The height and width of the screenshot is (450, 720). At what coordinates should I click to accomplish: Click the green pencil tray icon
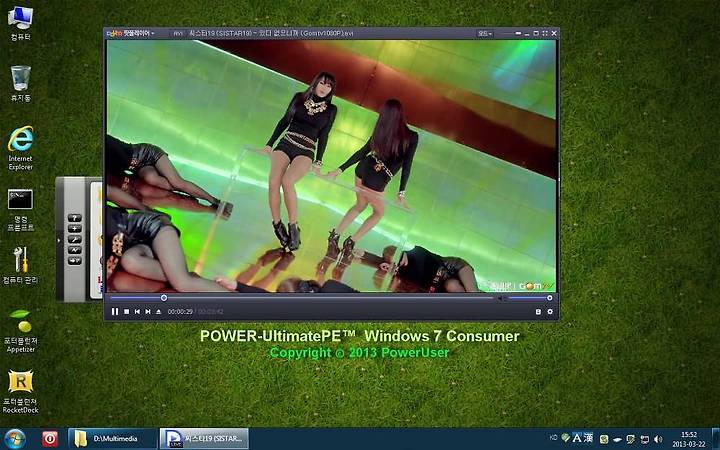click(565, 439)
